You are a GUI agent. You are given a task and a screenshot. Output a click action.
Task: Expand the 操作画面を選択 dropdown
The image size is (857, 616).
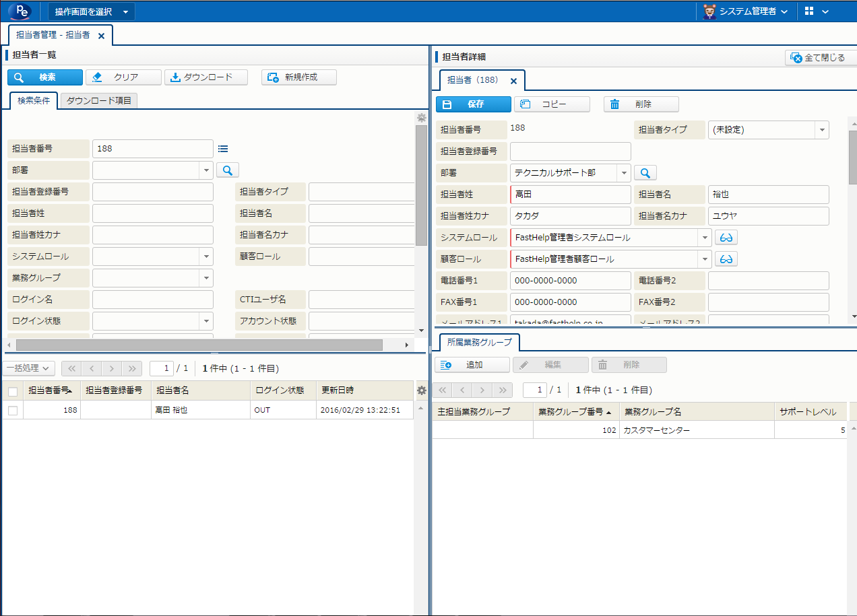(91, 11)
